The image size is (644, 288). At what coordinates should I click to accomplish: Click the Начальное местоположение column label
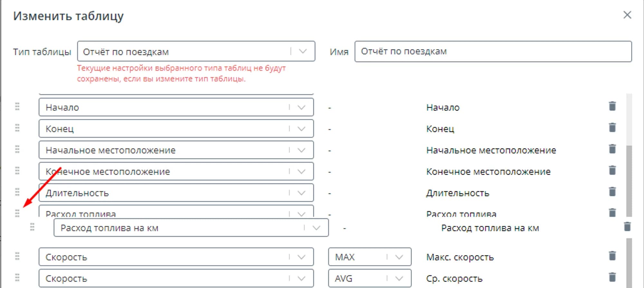(x=491, y=150)
